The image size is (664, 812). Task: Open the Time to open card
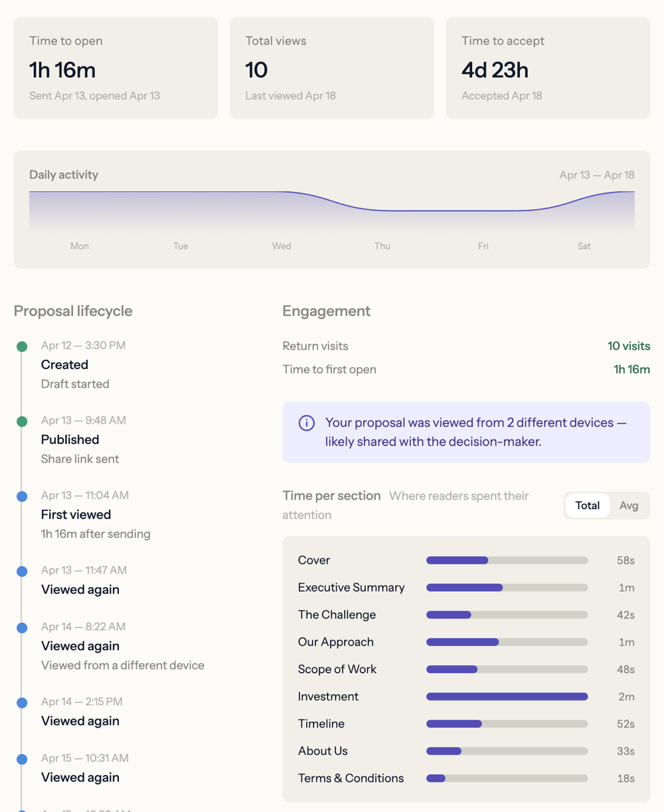point(116,68)
